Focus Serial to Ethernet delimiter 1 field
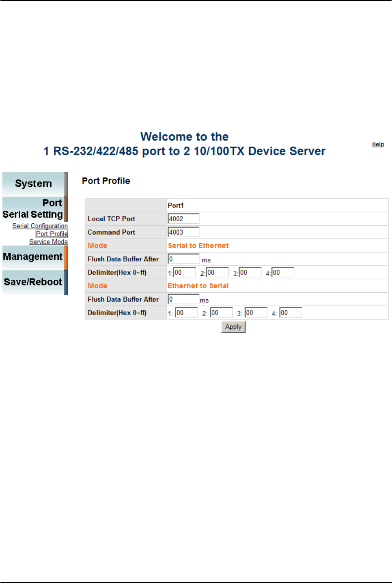392x583 pixels. 185,272
